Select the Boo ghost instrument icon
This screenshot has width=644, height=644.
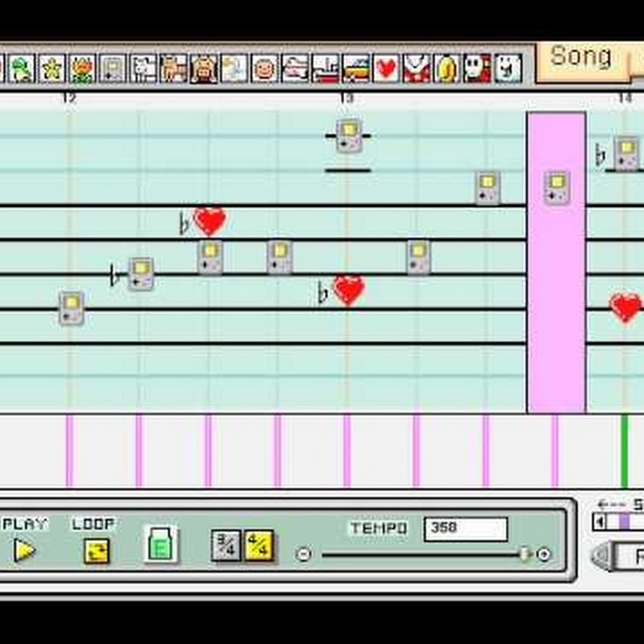click(x=507, y=68)
